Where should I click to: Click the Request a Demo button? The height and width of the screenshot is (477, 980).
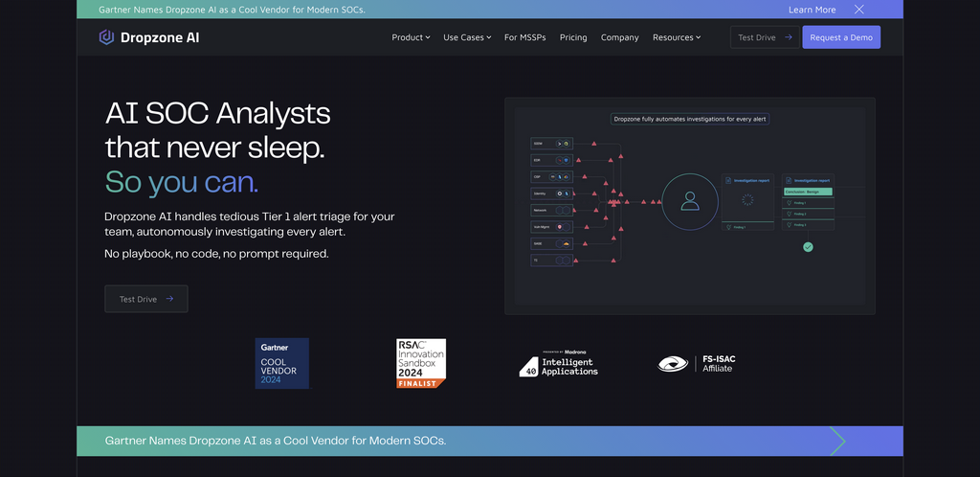click(841, 37)
